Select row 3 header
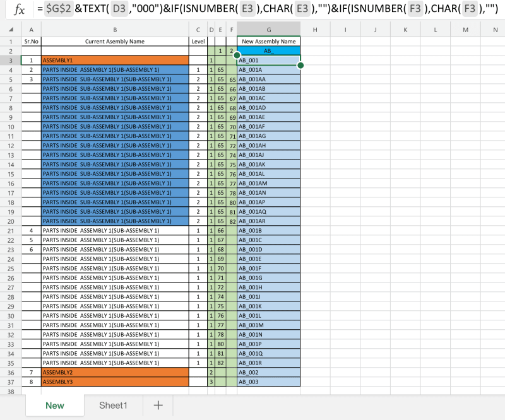This screenshot has width=505, height=420. pyautogui.click(x=11, y=61)
